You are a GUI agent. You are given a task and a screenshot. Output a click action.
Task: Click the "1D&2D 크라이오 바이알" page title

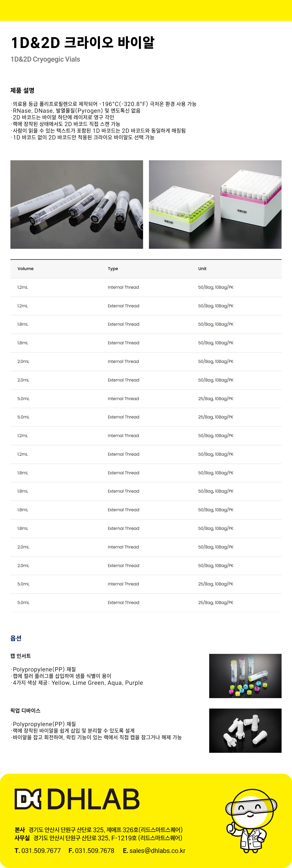(x=83, y=43)
